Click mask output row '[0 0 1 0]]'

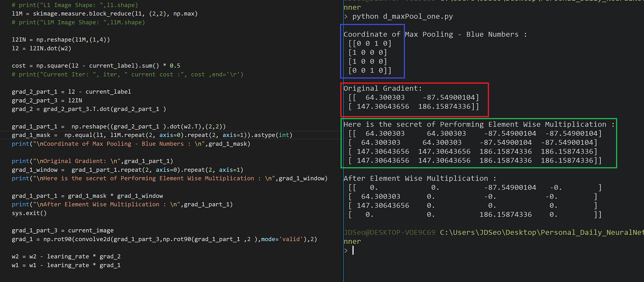click(x=370, y=70)
